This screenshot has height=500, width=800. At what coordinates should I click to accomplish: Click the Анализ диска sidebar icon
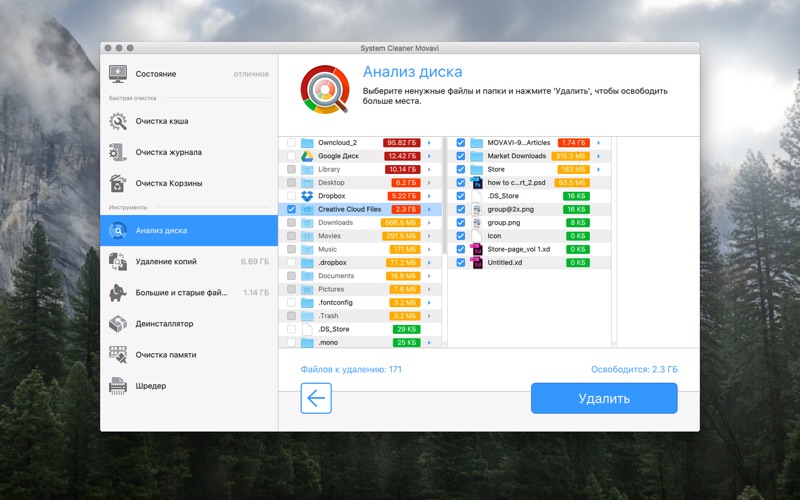tap(118, 231)
